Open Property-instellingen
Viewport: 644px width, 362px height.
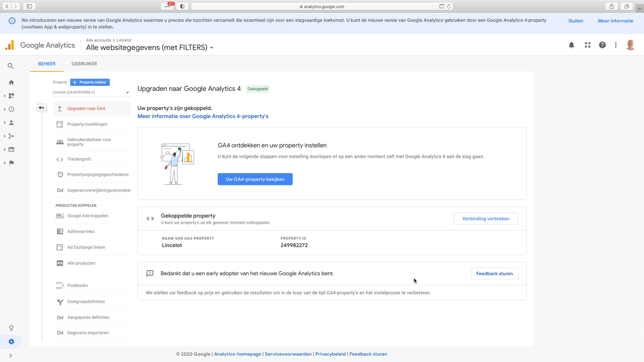click(x=92, y=124)
